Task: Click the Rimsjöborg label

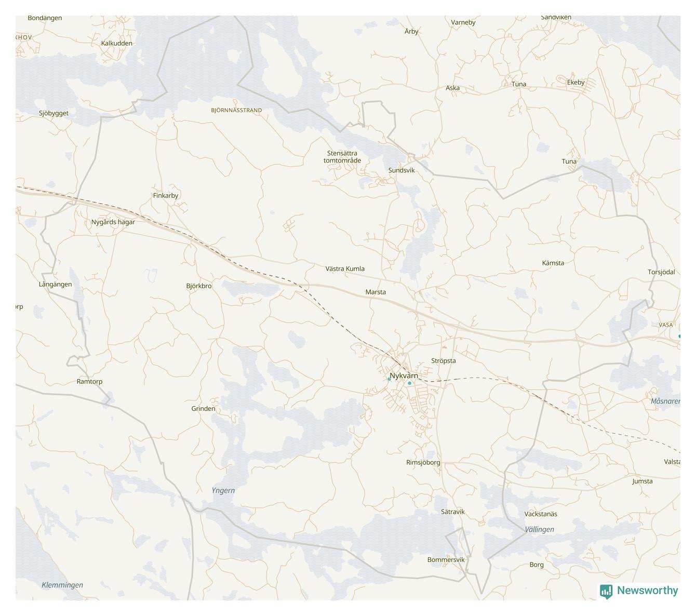Action: tap(423, 463)
